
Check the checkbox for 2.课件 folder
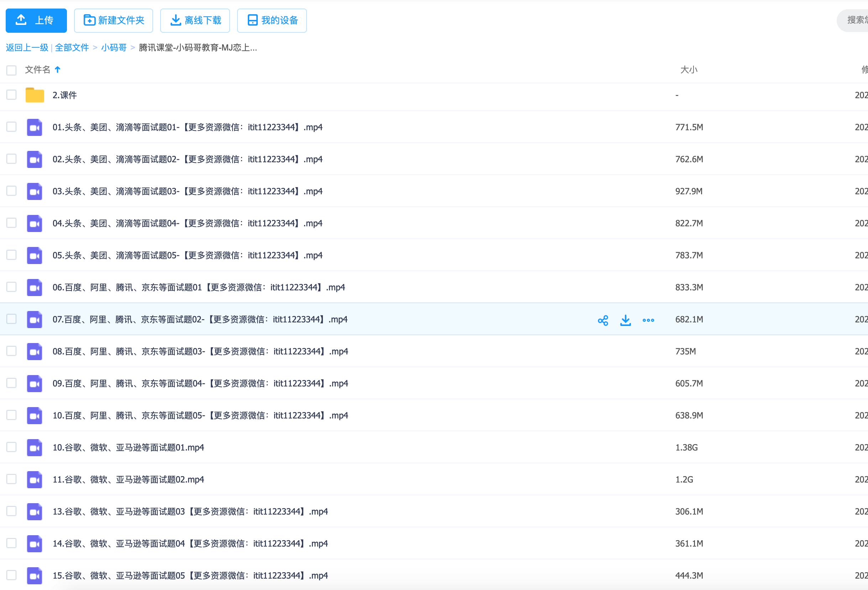point(12,95)
